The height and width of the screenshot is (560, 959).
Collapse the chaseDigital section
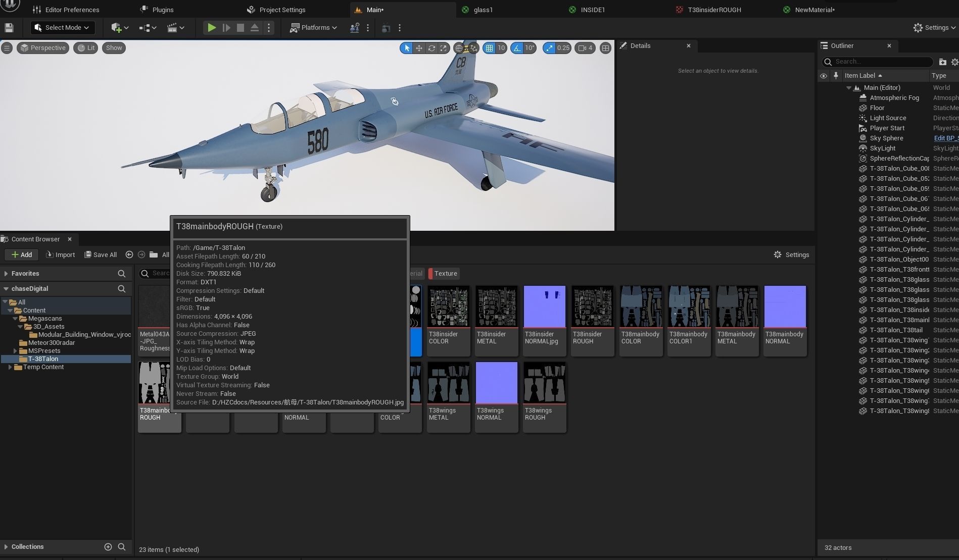pos(6,289)
